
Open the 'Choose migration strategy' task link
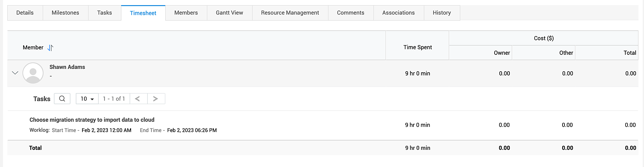tap(92, 120)
